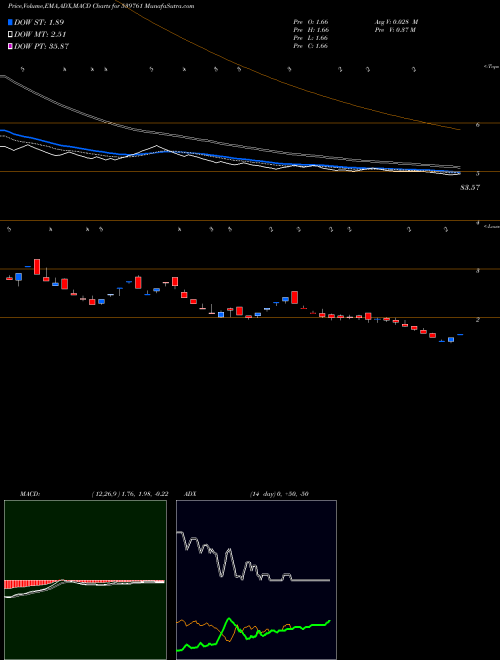The width and height of the screenshot is (500, 660).
Task: Click the 'Avg V: 0.028 M' text
Action: 396,22
